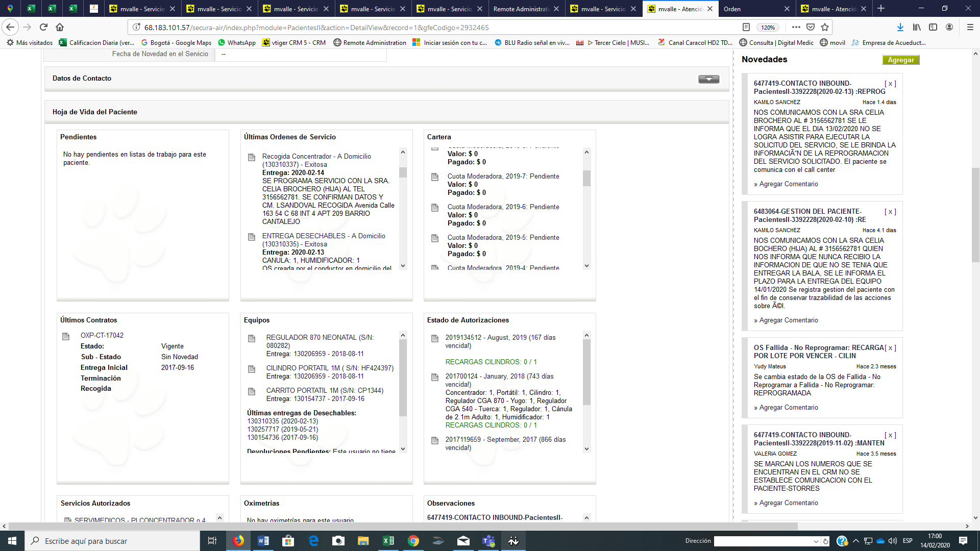
Task: Open Task View on taskbar
Action: point(212,541)
